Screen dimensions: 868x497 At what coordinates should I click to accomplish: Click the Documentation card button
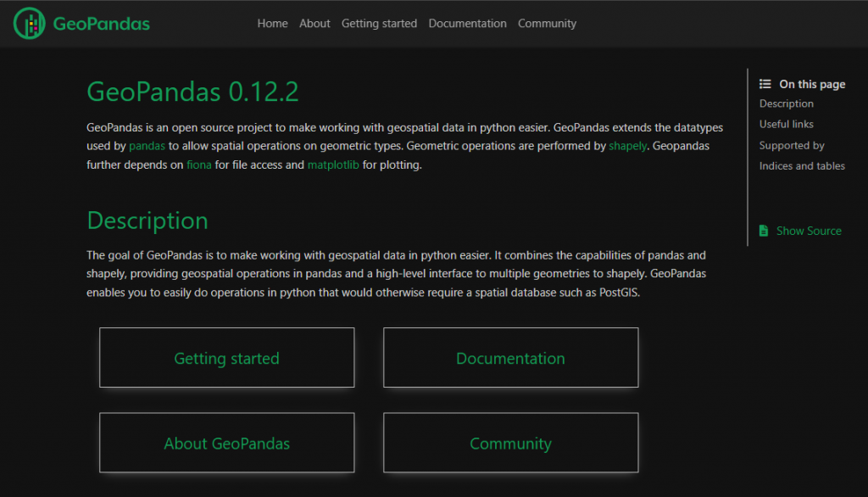tap(510, 358)
